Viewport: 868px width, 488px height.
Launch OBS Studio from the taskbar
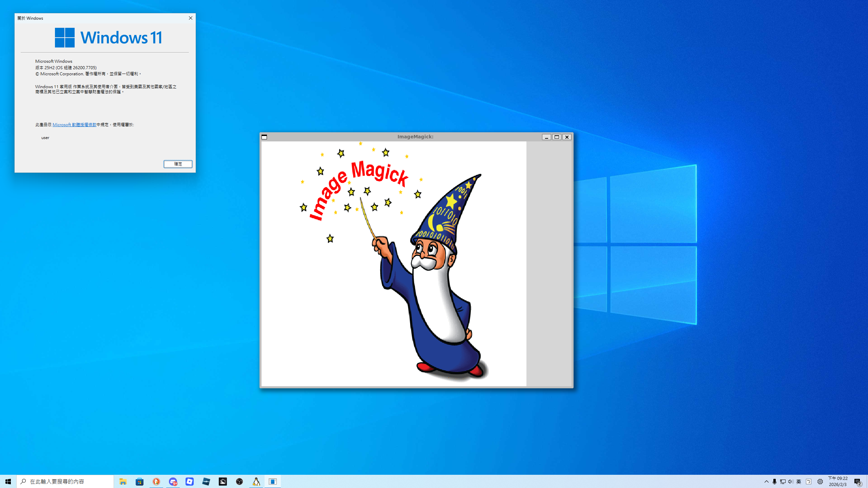pyautogui.click(x=239, y=481)
